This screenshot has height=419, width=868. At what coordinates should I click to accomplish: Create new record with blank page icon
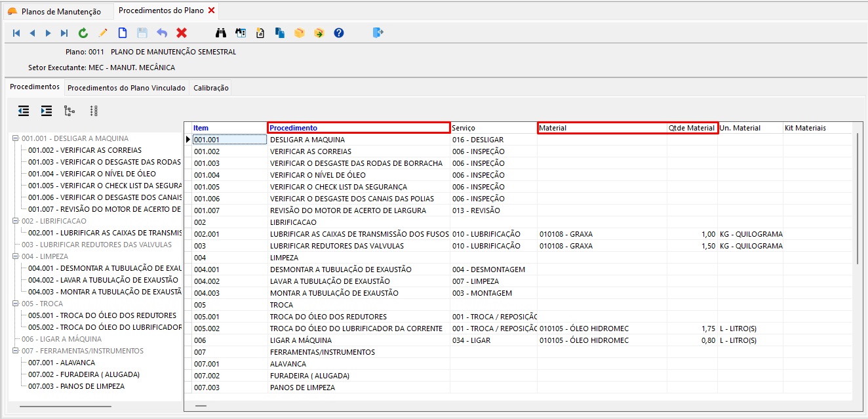pyautogui.click(x=123, y=33)
